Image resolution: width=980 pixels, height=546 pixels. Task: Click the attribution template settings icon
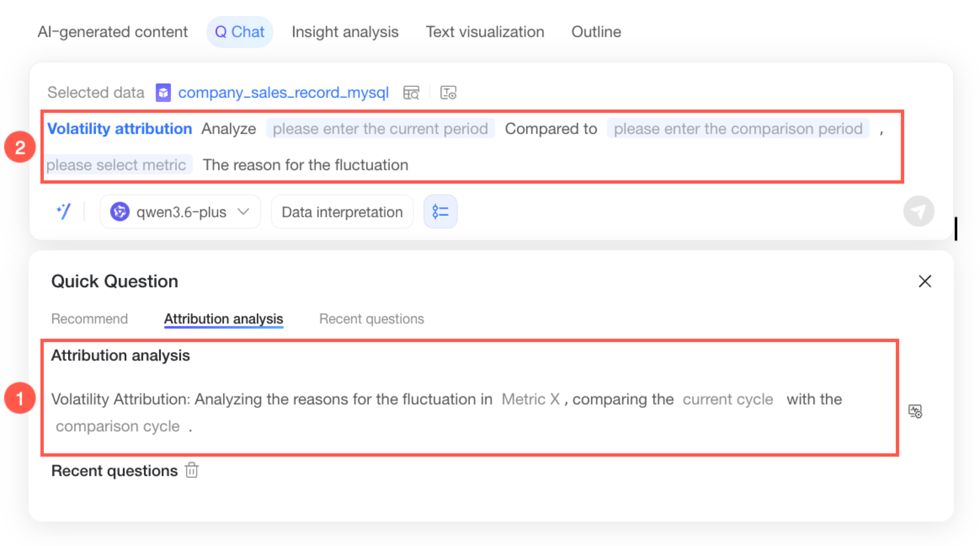point(915,411)
